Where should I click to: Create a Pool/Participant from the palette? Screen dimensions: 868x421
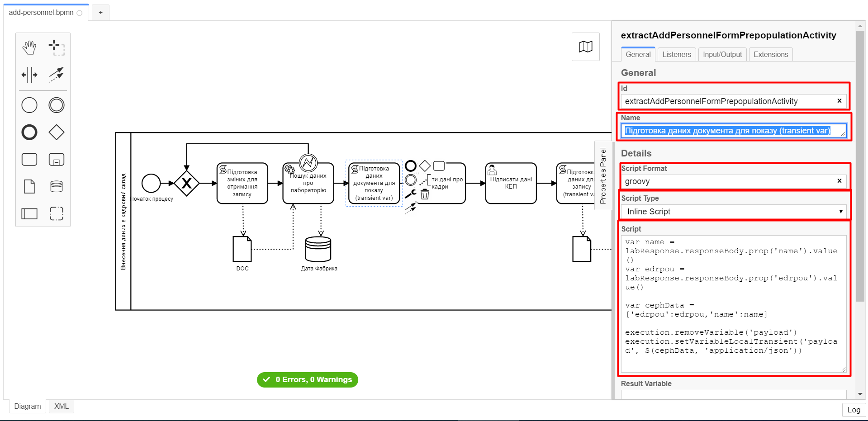(x=29, y=213)
